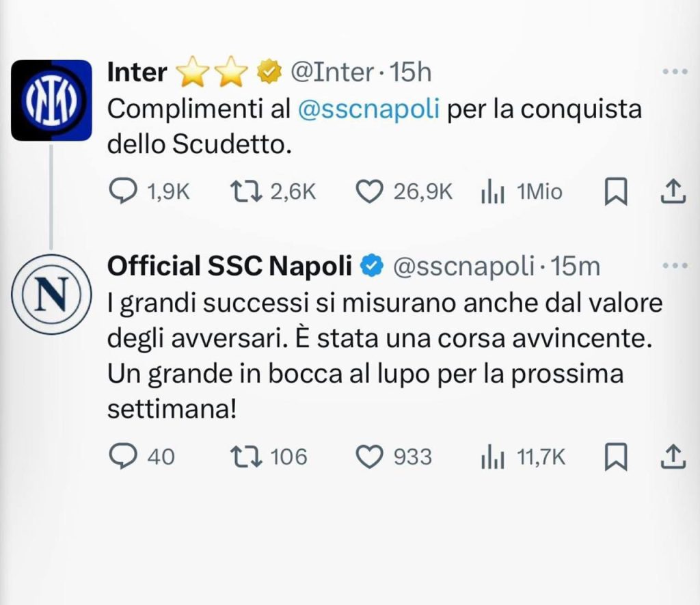Image resolution: width=700 pixels, height=605 pixels.
Task: Reply to Inter's congratulations tweet
Action: tap(122, 193)
